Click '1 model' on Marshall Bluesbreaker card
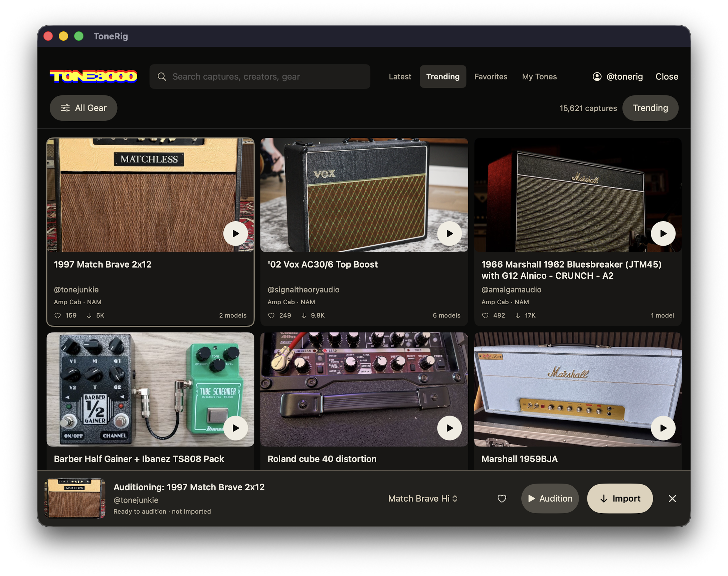728x576 pixels. (662, 315)
